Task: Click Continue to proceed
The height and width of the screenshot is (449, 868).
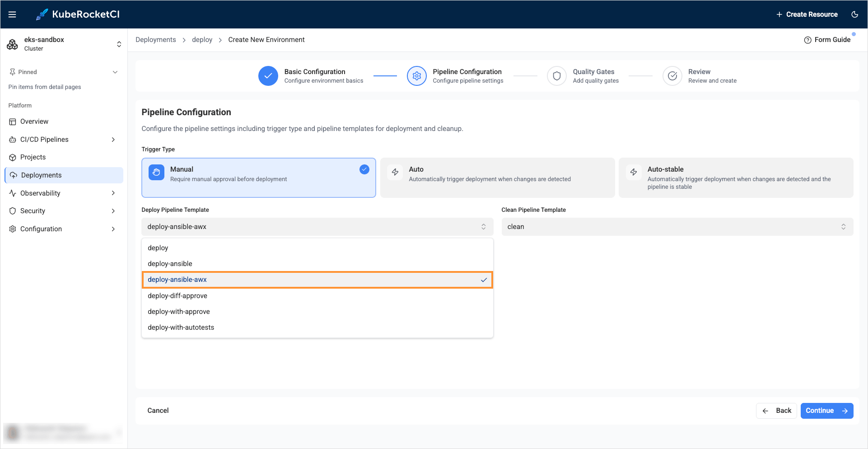Action: (827, 411)
